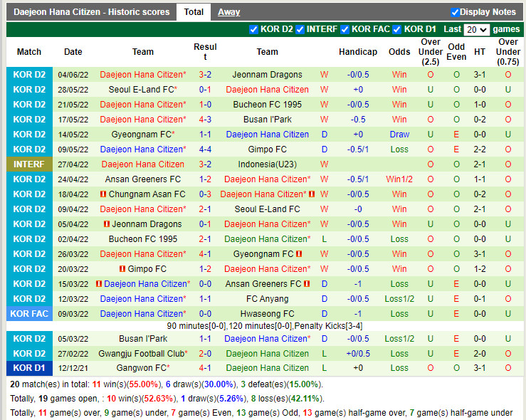Disable the KOR FAC filter checkbox

(345, 29)
